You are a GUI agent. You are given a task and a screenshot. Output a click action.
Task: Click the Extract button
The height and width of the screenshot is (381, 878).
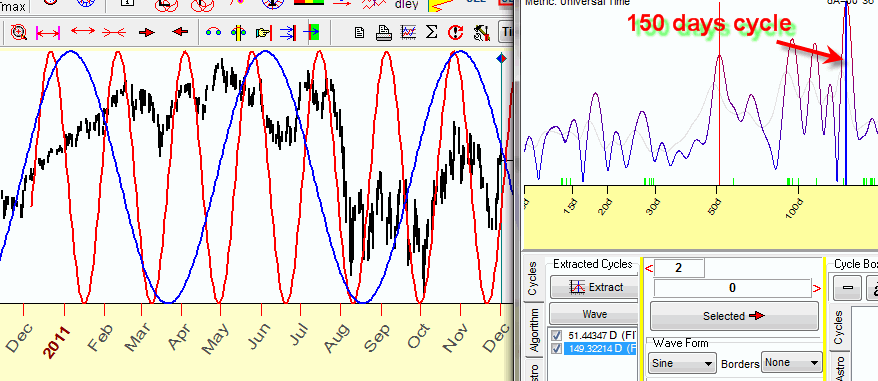click(595, 287)
